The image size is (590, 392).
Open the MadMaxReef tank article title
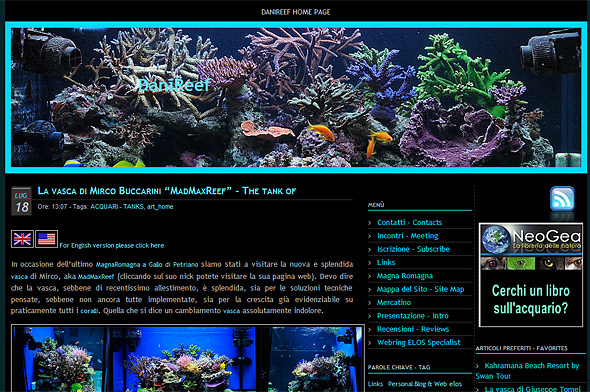coord(167,191)
